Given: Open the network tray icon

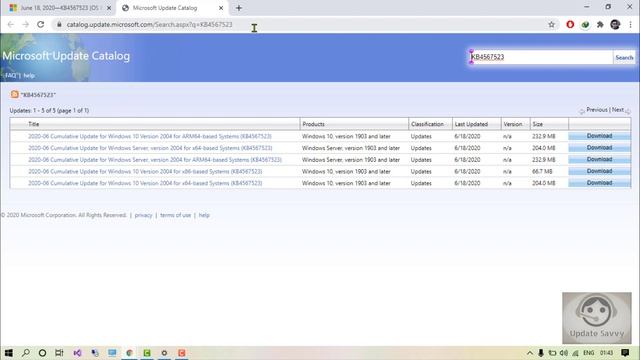Looking at the screenshot, I should (576, 353).
